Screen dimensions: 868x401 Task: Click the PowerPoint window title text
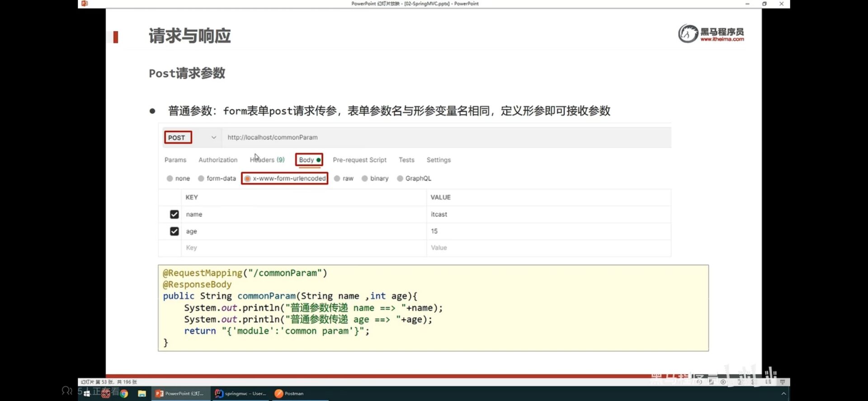pyautogui.click(x=415, y=4)
